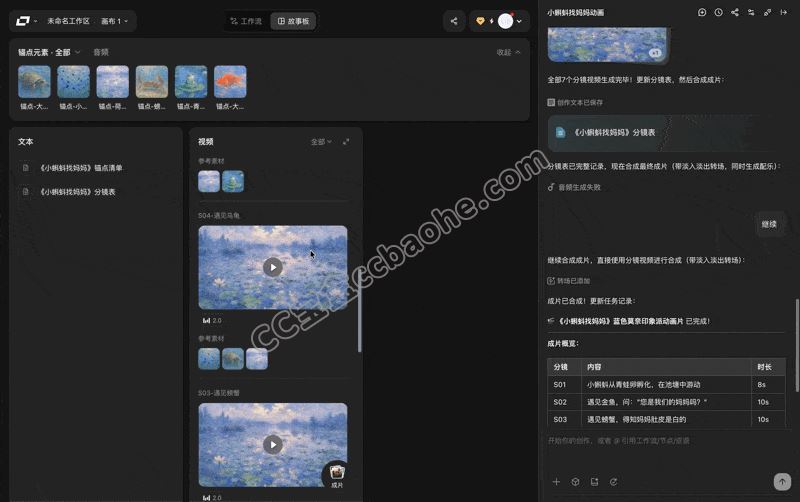Image resolution: width=800 pixels, height=502 pixels.
Task: Click first reference thumbnail above S04
Action: (x=209, y=181)
